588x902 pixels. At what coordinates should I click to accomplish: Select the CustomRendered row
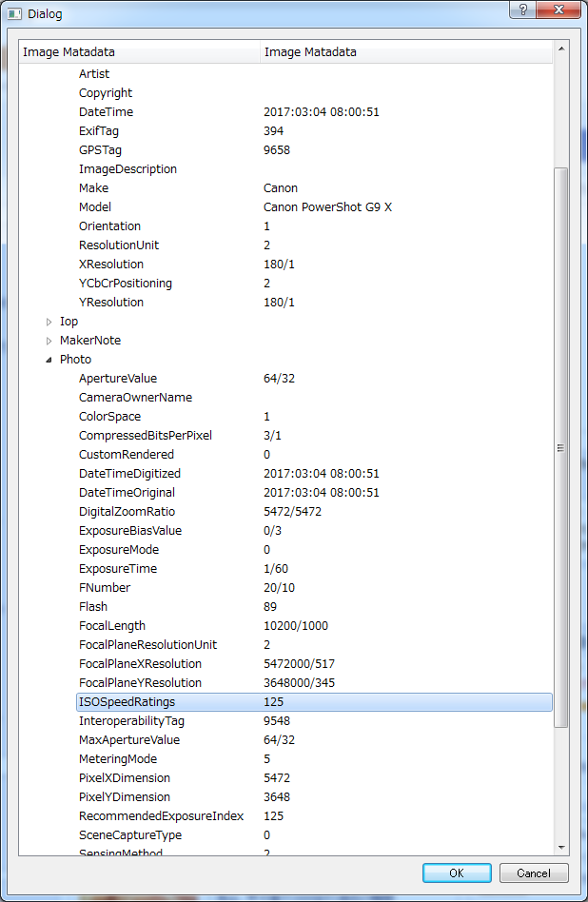pyautogui.click(x=314, y=454)
